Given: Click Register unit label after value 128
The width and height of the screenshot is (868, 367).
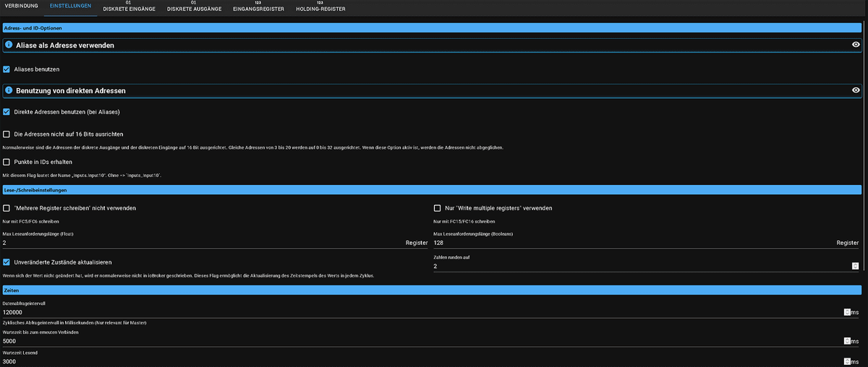Looking at the screenshot, I should (847, 243).
